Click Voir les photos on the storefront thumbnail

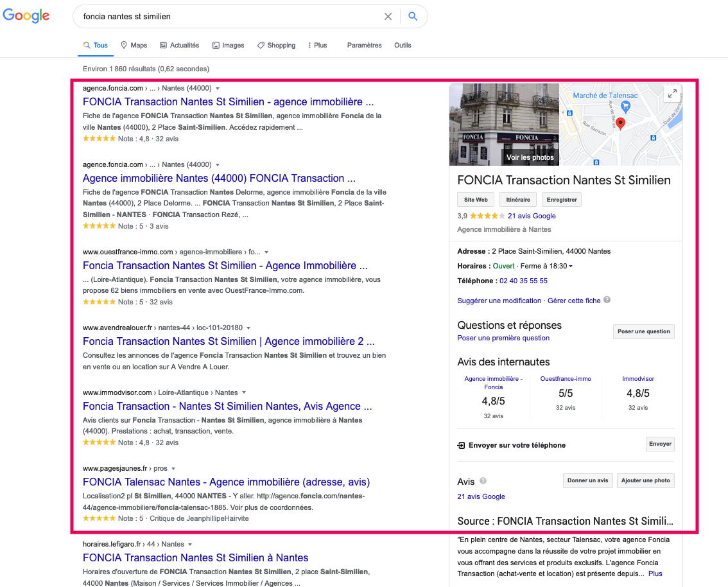pyautogui.click(x=529, y=157)
